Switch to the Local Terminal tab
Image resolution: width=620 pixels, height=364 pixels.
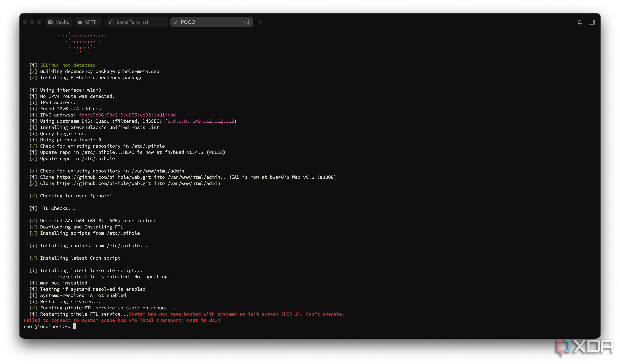click(x=137, y=22)
